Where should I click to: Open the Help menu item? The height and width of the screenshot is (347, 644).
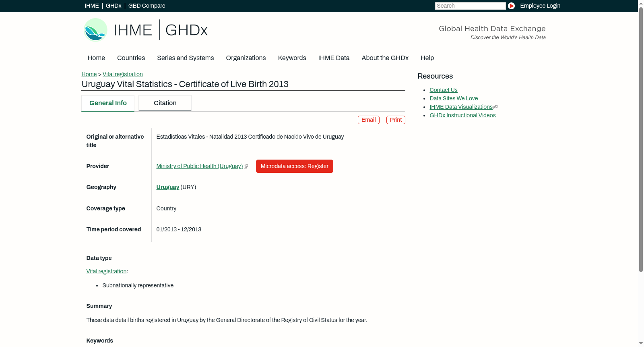(427, 58)
